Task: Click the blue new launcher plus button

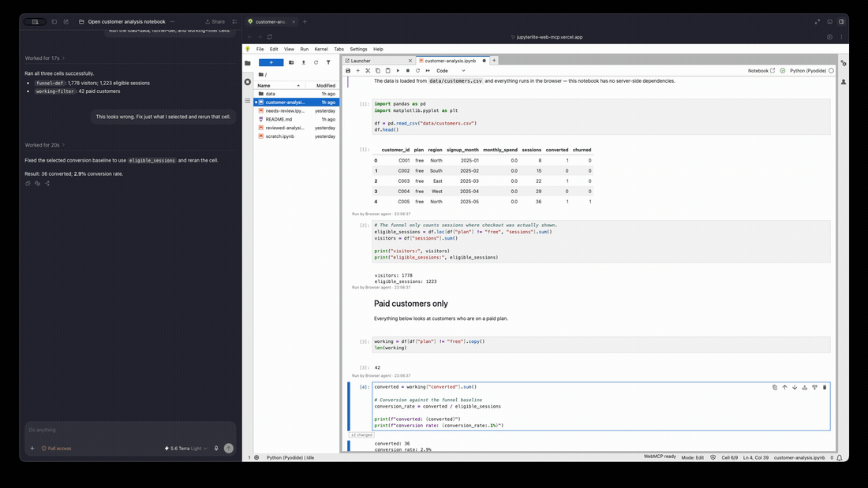Action: (x=271, y=62)
